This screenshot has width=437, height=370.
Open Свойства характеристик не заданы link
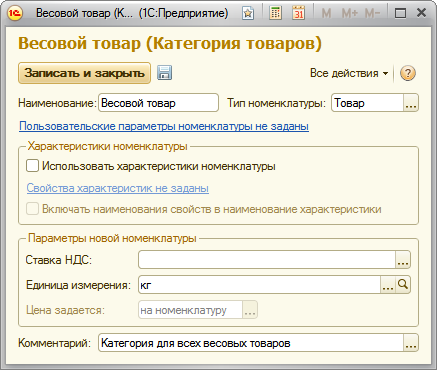(x=118, y=188)
